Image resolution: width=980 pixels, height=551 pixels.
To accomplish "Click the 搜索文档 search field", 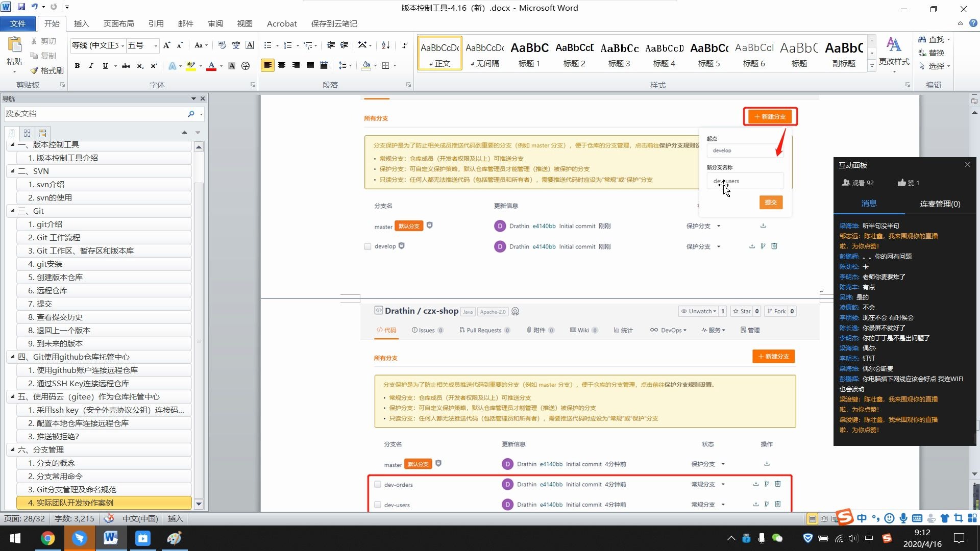I will tap(94, 114).
